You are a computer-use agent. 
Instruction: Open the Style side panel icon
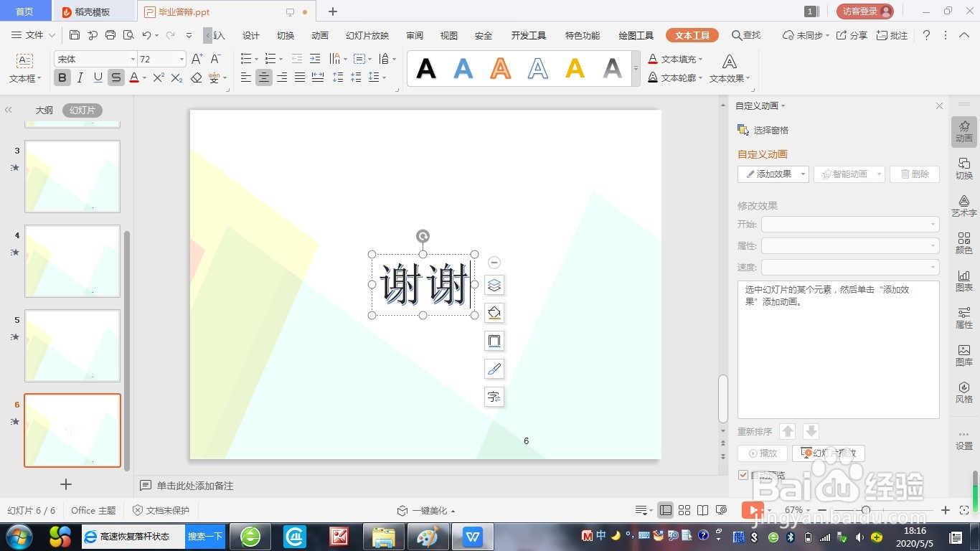[x=964, y=392]
